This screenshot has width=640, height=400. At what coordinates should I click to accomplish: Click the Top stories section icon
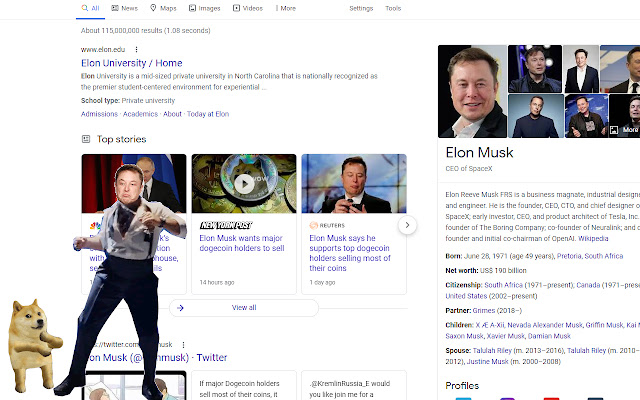[x=86, y=139]
